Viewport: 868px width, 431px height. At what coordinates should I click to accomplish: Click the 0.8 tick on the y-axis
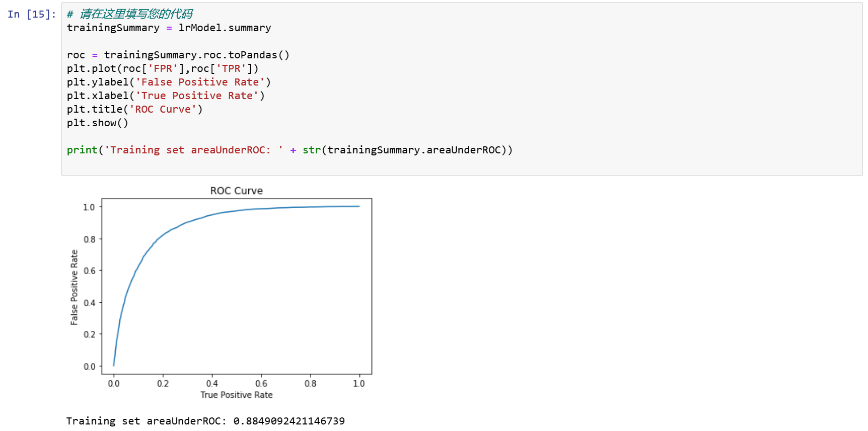click(89, 239)
